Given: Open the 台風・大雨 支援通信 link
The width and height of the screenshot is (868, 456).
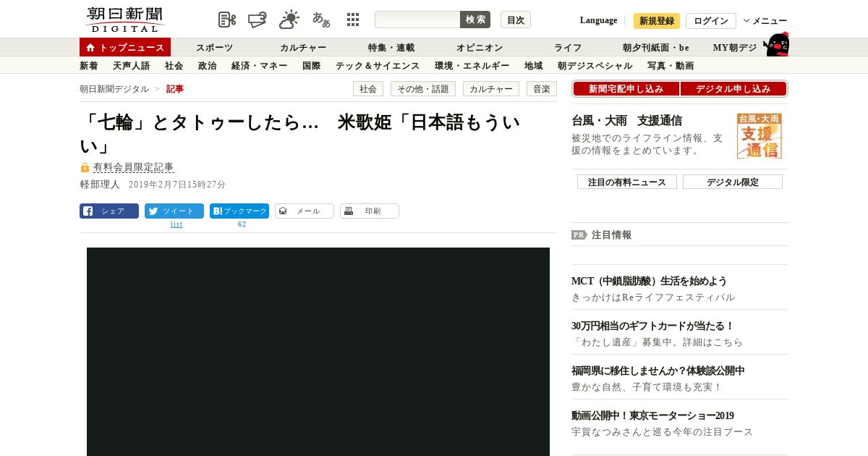Looking at the screenshot, I should pyautogui.click(x=626, y=121).
